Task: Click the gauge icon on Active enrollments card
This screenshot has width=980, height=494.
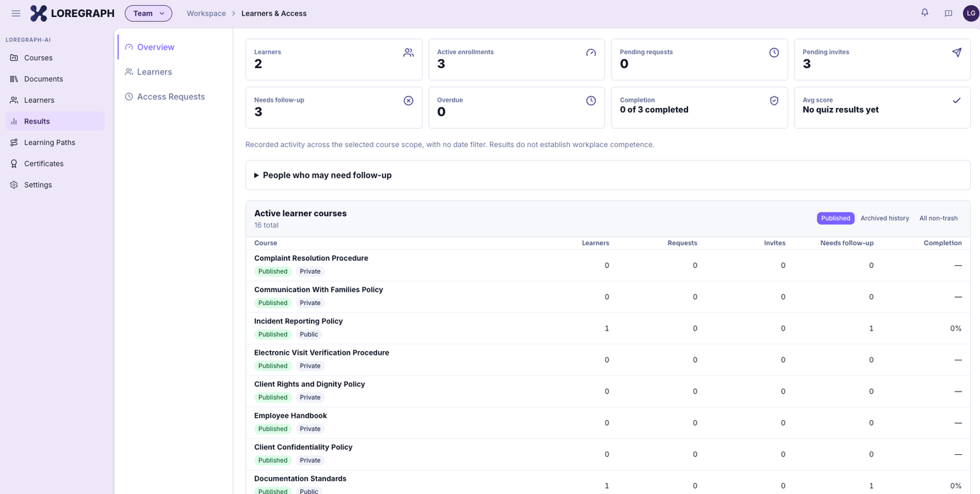Action: tap(591, 53)
